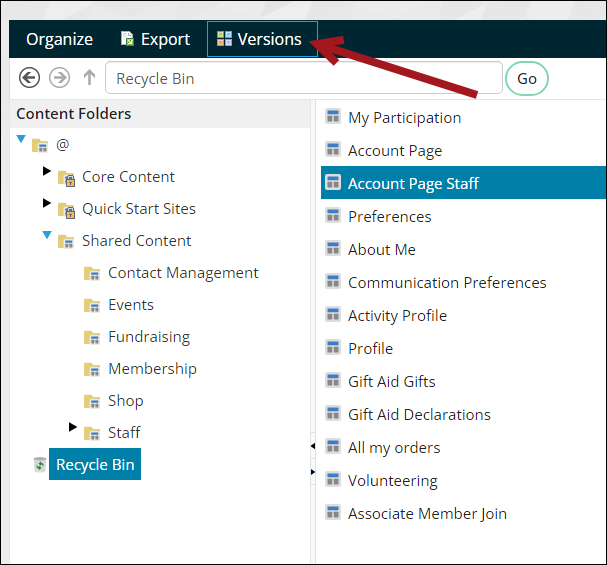
Task: Open the Shop folder
Action: (x=126, y=401)
